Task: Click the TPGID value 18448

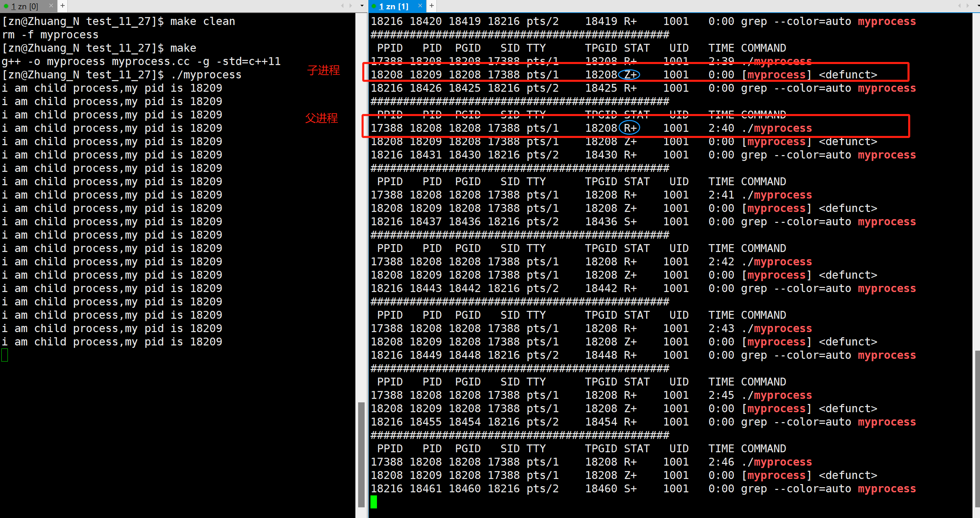Action: click(601, 355)
